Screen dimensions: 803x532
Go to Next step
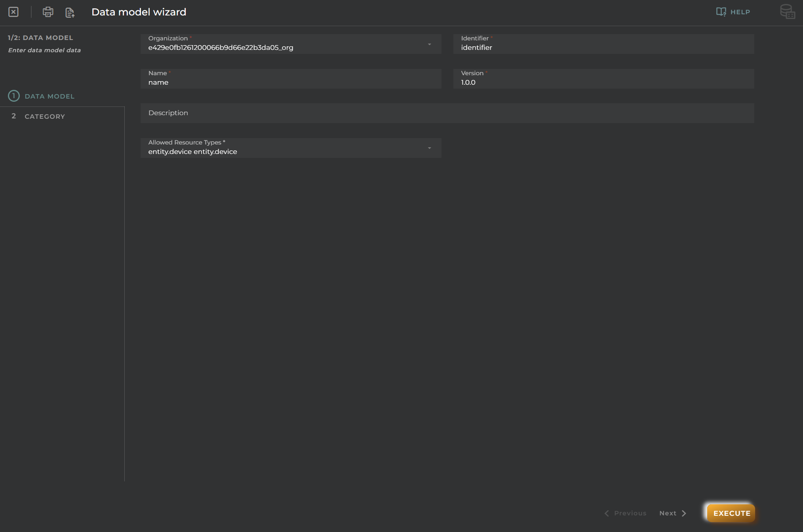pyautogui.click(x=673, y=513)
